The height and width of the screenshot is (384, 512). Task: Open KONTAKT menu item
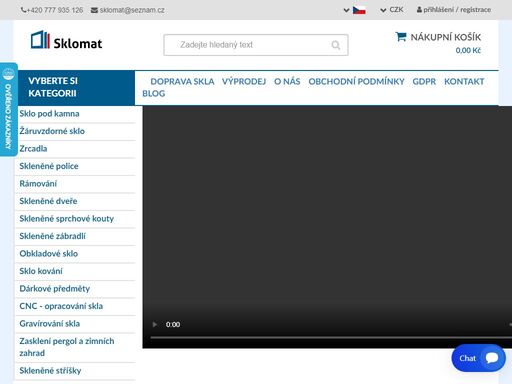464,81
